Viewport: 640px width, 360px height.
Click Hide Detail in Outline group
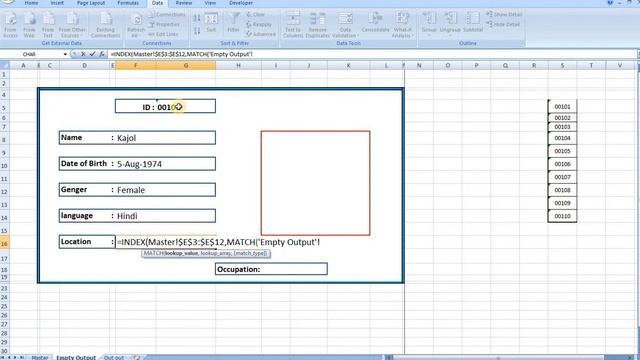pos(503,24)
